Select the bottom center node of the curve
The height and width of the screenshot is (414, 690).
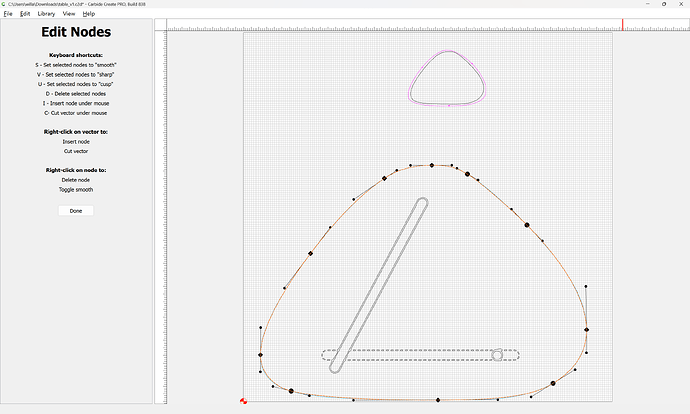pyautogui.click(x=438, y=400)
